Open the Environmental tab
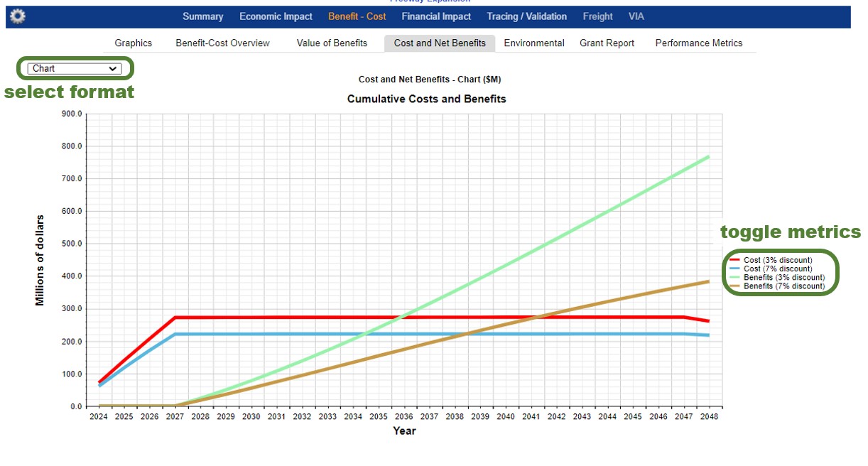Screen dimensions: 868x466 [534, 43]
